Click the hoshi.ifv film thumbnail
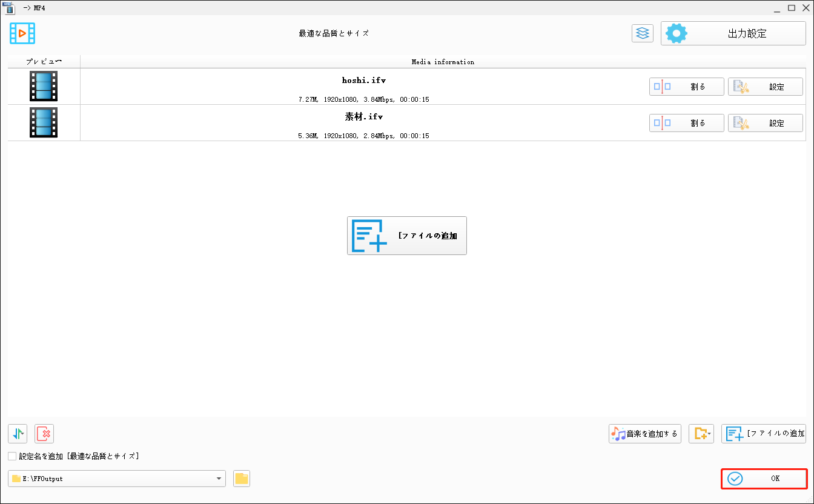This screenshot has width=814, height=504. pos(44,86)
